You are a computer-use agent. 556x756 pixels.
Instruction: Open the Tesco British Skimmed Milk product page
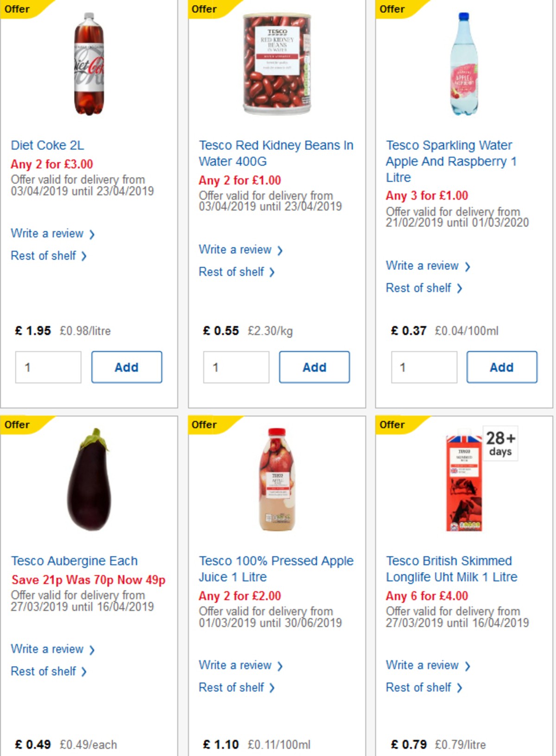449,569
